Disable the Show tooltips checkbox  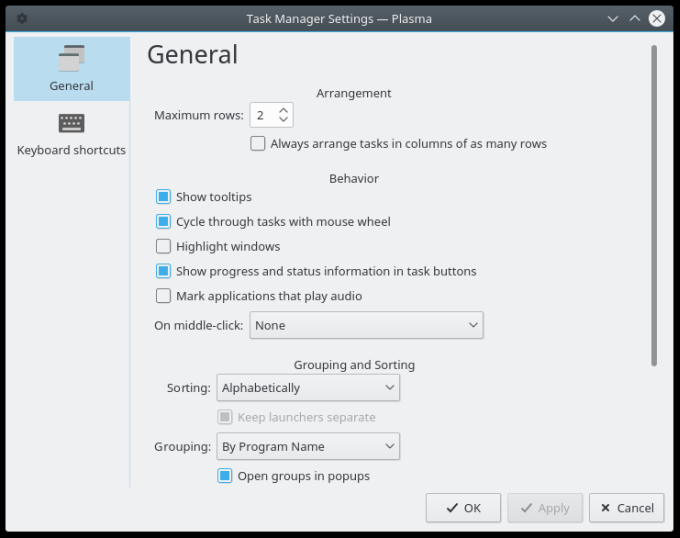point(164,197)
